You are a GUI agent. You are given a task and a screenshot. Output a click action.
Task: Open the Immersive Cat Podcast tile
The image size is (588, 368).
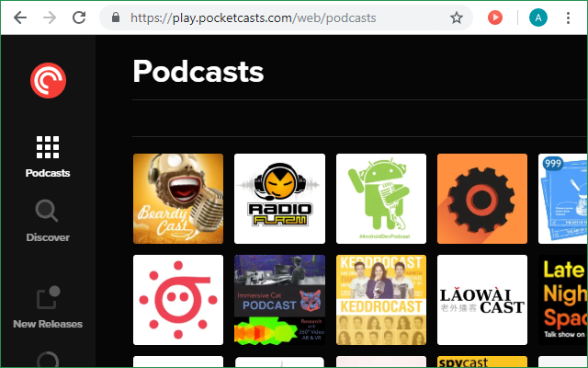tap(279, 300)
